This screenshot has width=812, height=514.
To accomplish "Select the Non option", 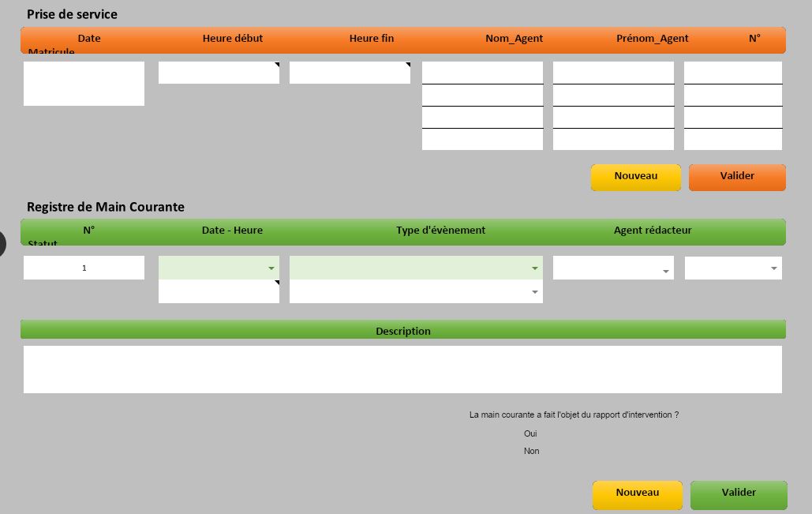I will [x=531, y=451].
